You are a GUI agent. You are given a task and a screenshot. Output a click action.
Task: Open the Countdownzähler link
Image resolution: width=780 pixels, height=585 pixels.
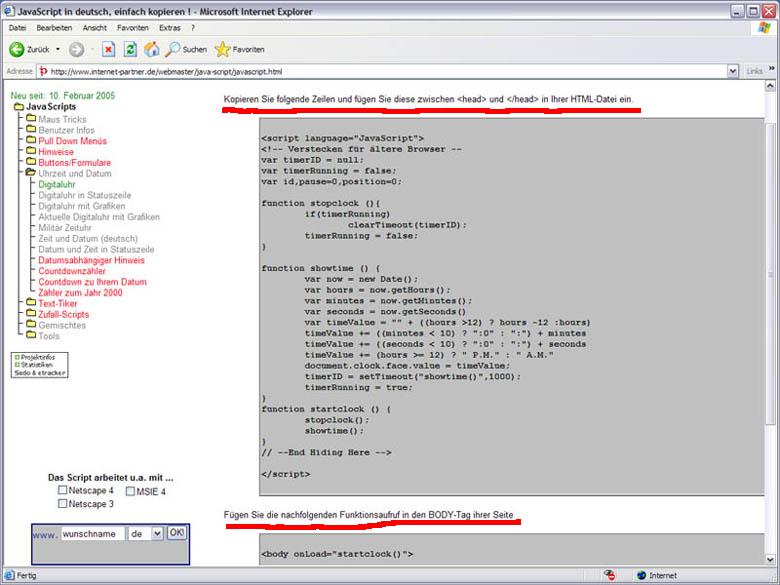[72, 271]
